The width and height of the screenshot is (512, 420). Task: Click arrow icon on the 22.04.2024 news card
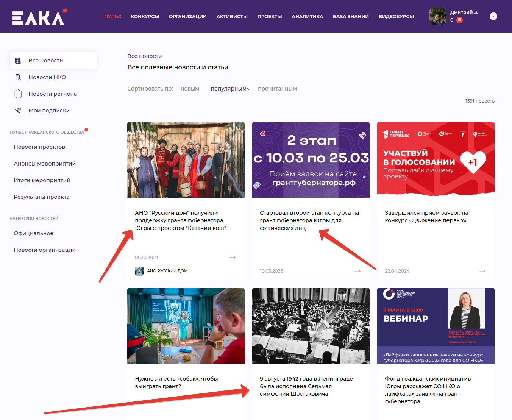[482, 271]
